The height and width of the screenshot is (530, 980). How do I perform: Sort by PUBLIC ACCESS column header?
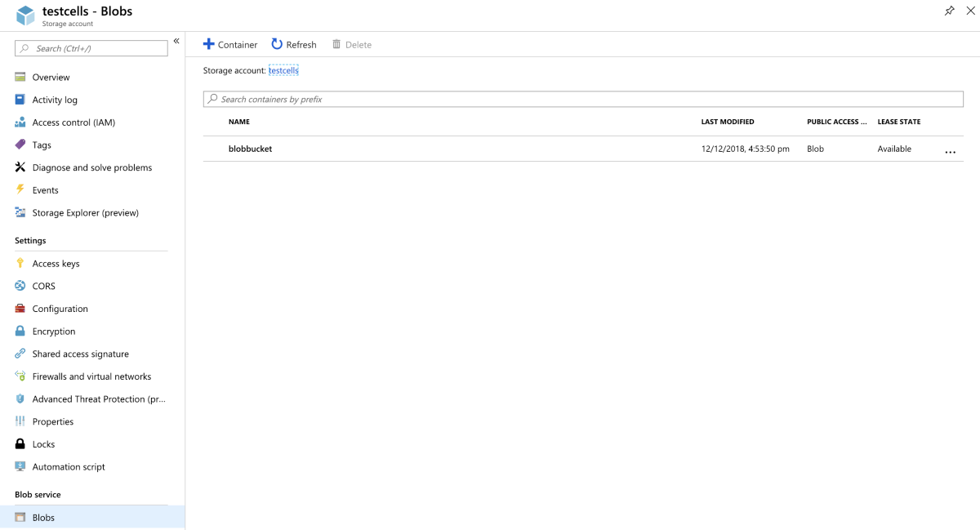[837, 122]
